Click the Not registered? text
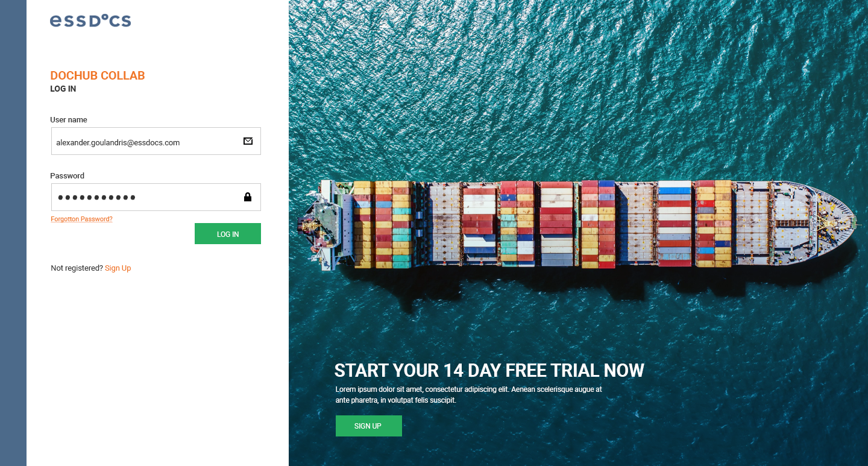 click(x=77, y=268)
